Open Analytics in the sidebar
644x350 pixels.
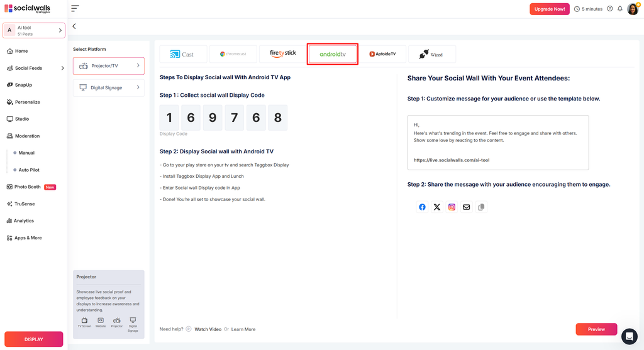20,221
